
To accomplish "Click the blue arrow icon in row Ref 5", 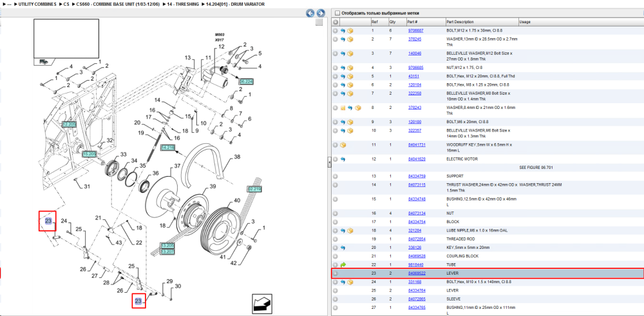I will coord(343,76).
